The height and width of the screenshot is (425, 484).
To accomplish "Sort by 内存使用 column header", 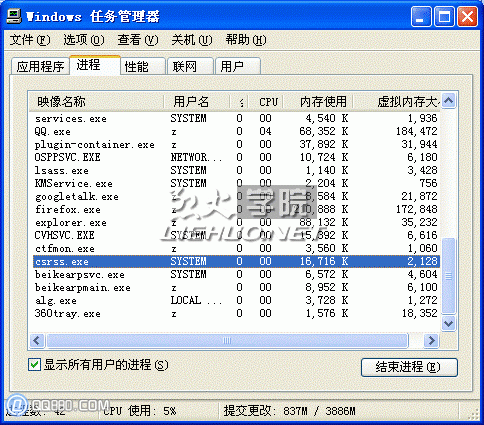I will click(318, 102).
